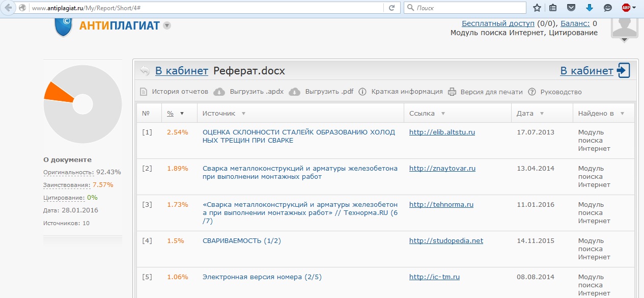Open Дата column filter arrow
Viewport: 644px width, 298px height.
click(542, 114)
